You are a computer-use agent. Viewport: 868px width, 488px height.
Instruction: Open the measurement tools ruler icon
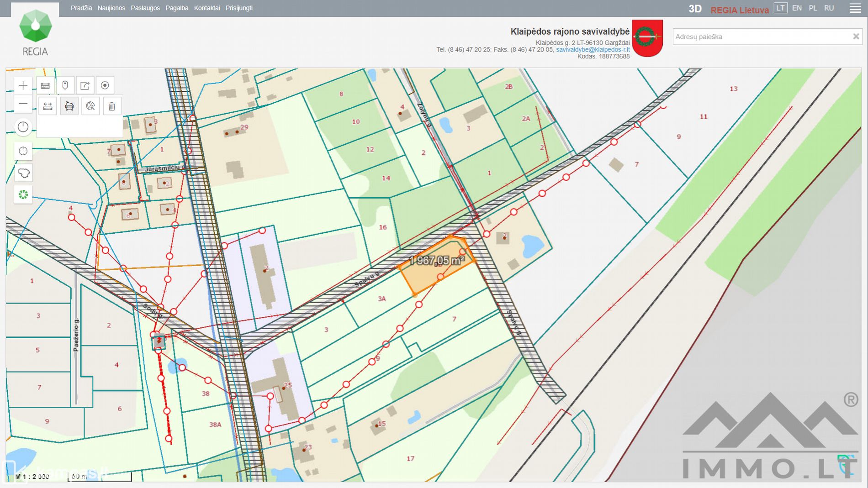tap(45, 85)
